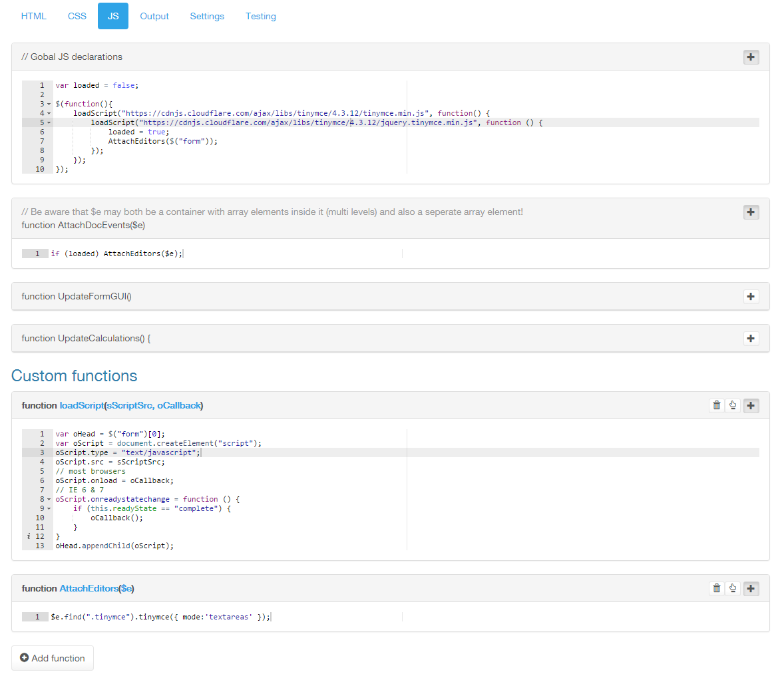The height and width of the screenshot is (678, 784).
Task: Select the active JS tab
Action: [113, 16]
